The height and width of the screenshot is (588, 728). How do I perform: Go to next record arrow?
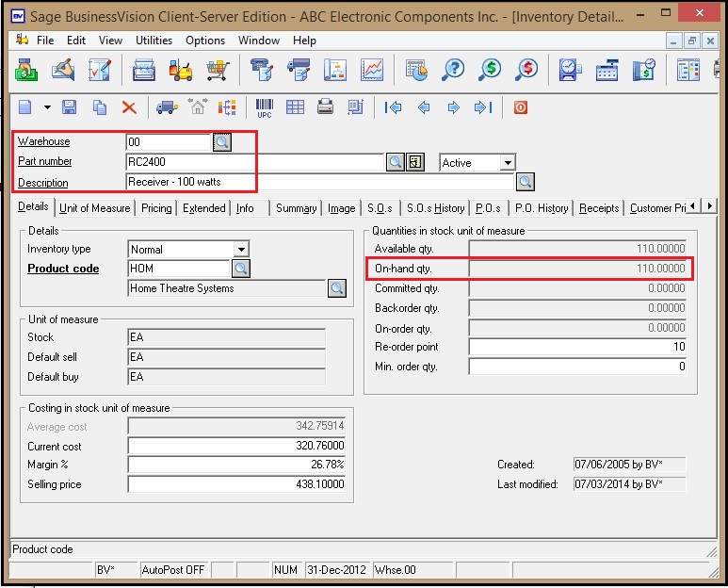pos(454,107)
